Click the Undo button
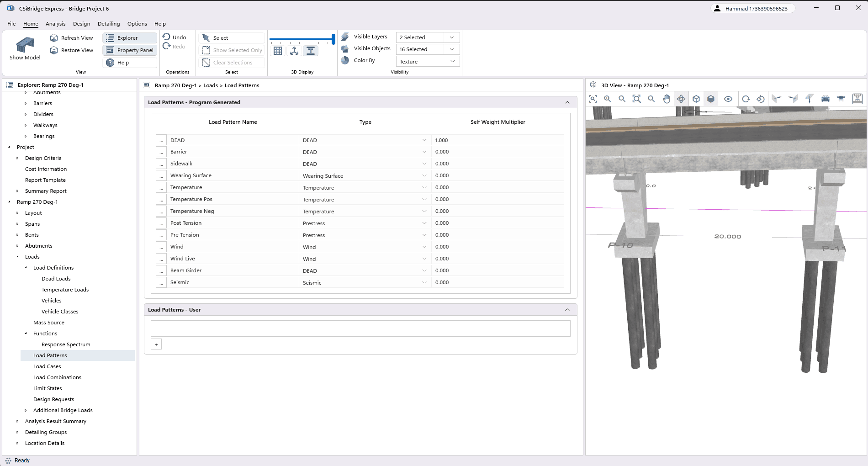The image size is (868, 466). coord(174,37)
